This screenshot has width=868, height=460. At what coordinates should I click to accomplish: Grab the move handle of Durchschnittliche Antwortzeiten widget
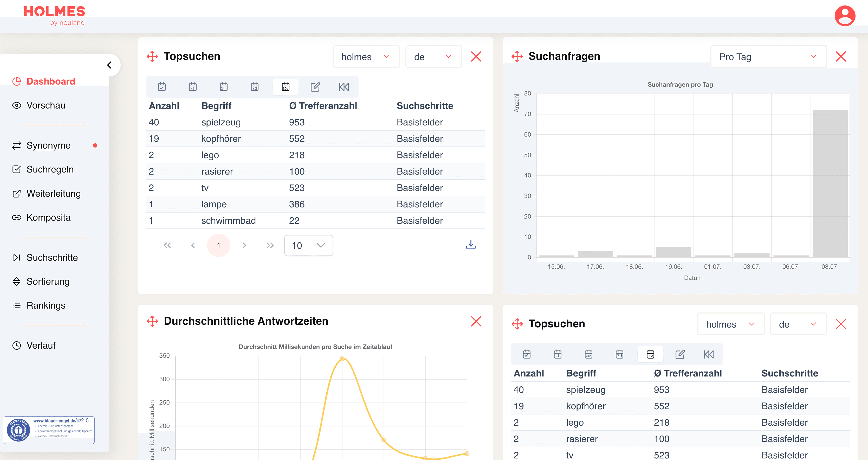[x=152, y=321]
